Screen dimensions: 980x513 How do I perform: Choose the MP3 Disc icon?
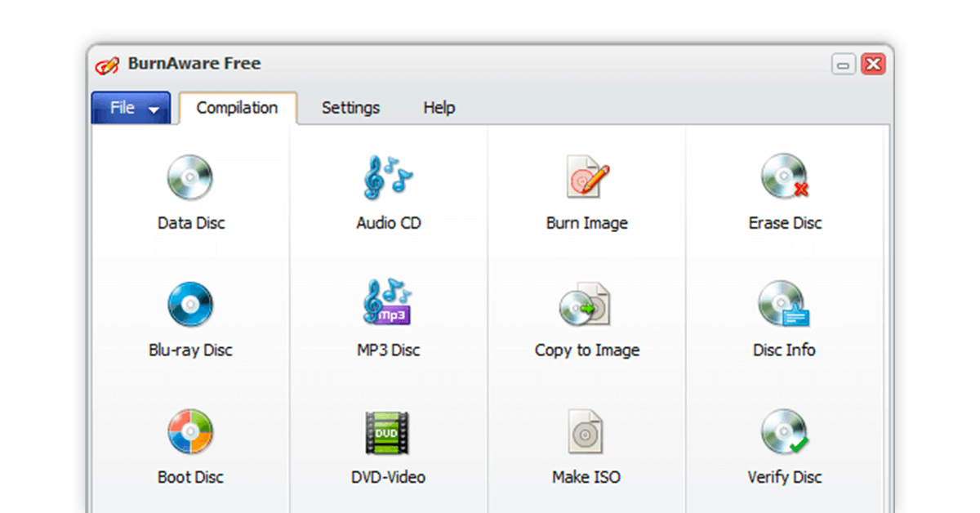(x=388, y=303)
